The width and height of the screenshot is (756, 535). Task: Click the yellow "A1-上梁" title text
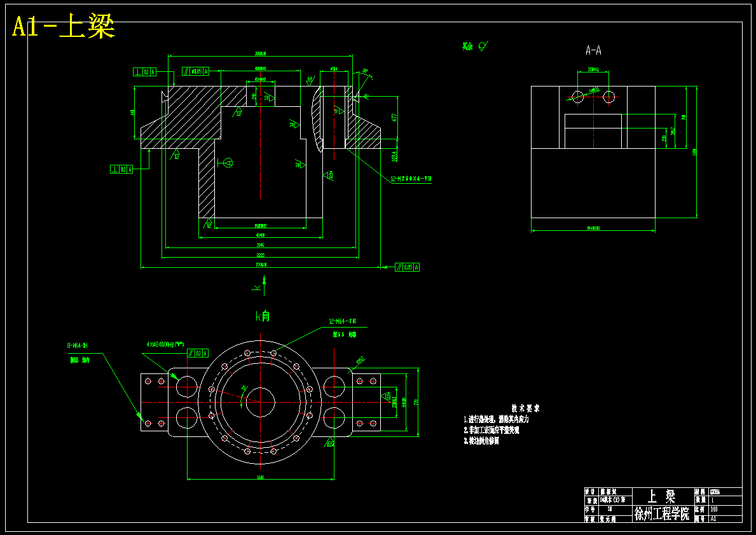click(63, 27)
